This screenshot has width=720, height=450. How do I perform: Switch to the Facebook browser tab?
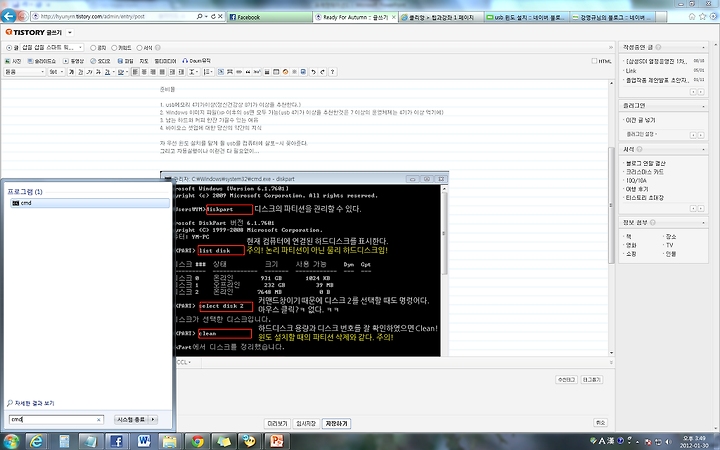point(269,17)
